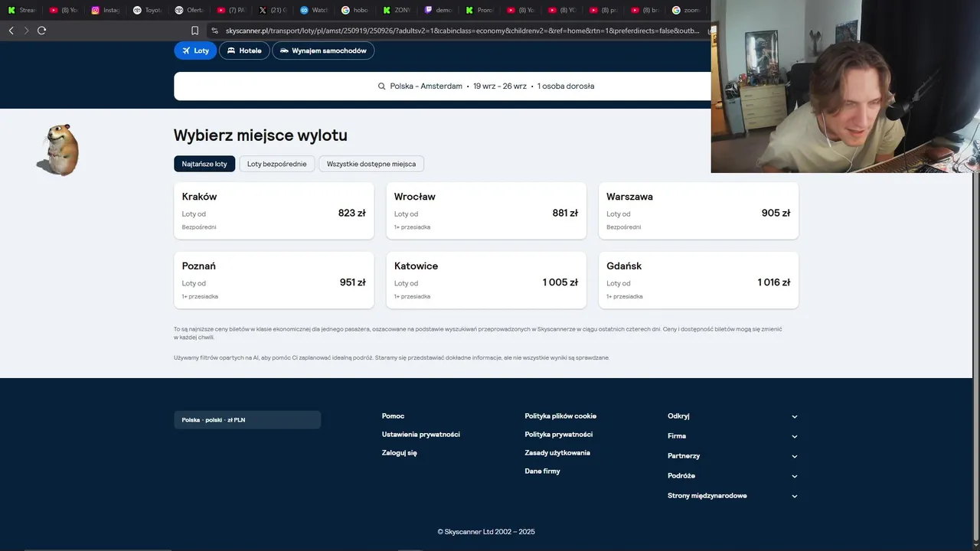Click the © Skyscanner Ltd 2002 – 2025 text

(x=486, y=532)
